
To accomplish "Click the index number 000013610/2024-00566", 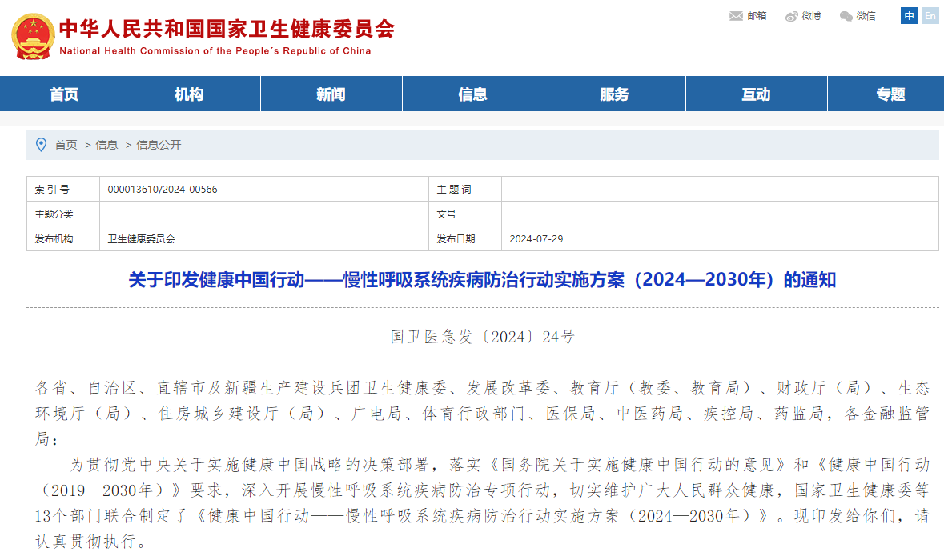I will coord(163,190).
